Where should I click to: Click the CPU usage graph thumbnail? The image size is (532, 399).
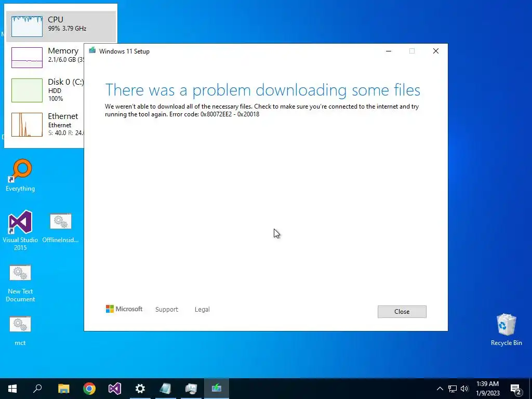[27, 26]
